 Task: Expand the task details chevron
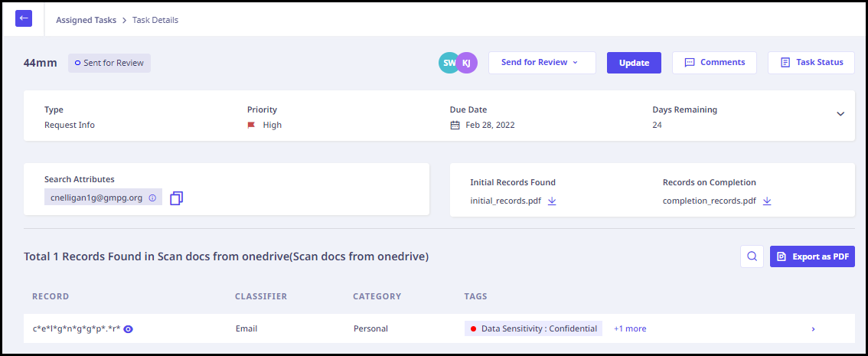point(840,113)
